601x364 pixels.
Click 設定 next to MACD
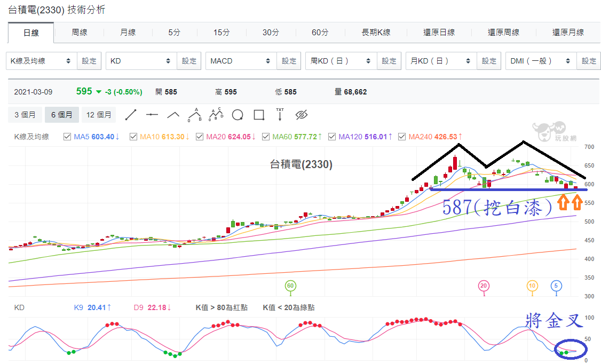click(289, 61)
